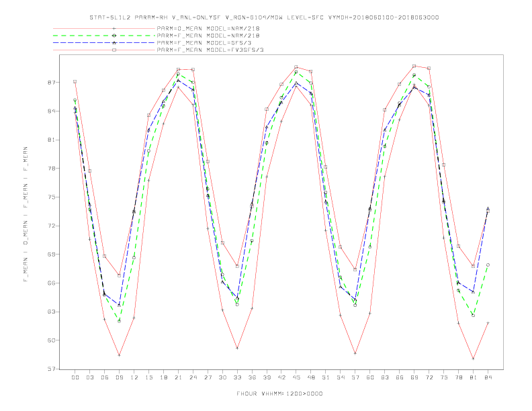This screenshot has height=411, width=532.
Task: Click y-axis tick label 78
Action: 53,169
